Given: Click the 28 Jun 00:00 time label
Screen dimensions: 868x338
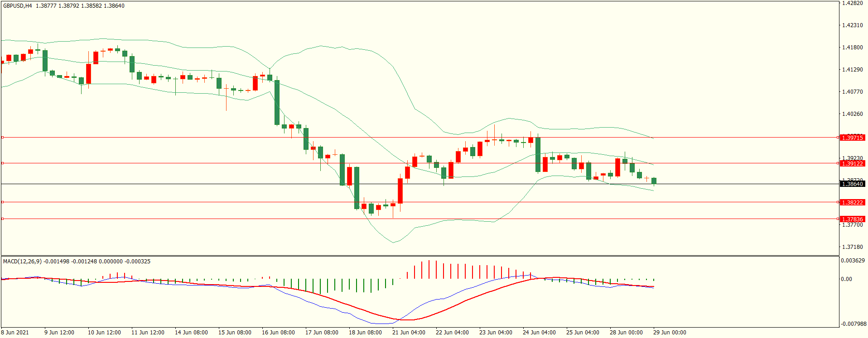Looking at the screenshot, I should click(626, 333).
